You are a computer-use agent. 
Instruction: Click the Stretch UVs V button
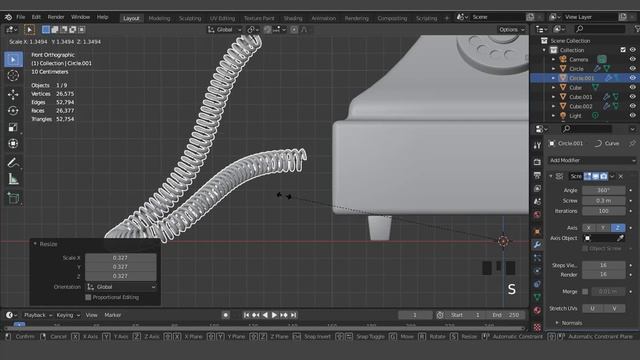coord(614,309)
